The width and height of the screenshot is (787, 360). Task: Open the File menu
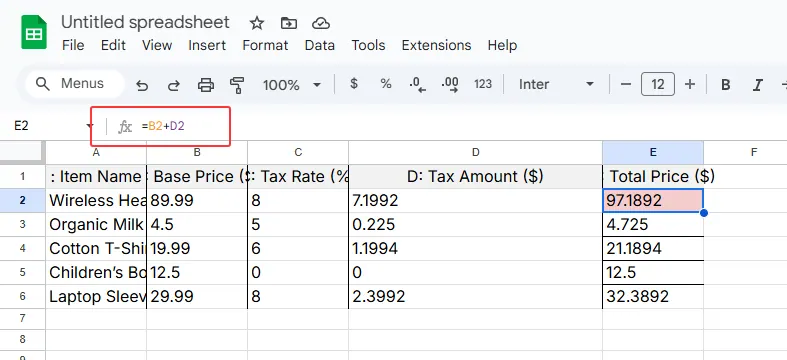pyautogui.click(x=73, y=45)
